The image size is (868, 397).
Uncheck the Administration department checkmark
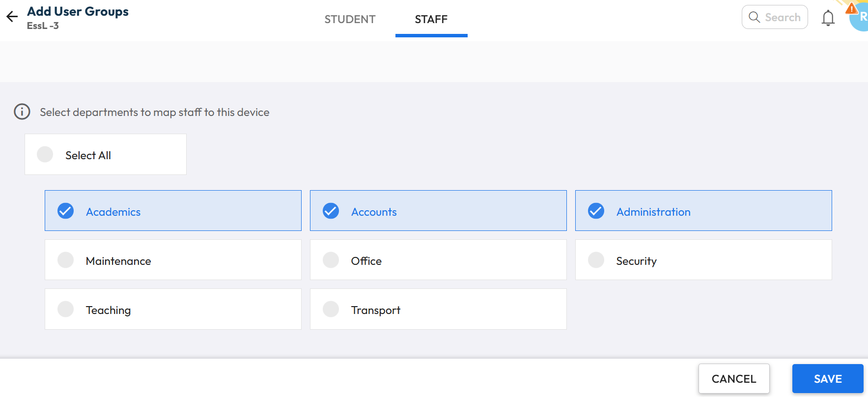click(x=596, y=211)
